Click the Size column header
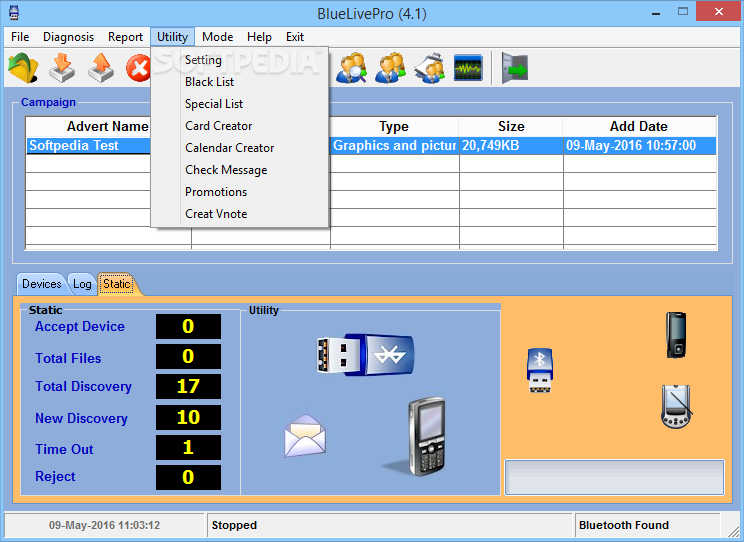This screenshot has width=744, height=542. (x=511, y=127)
